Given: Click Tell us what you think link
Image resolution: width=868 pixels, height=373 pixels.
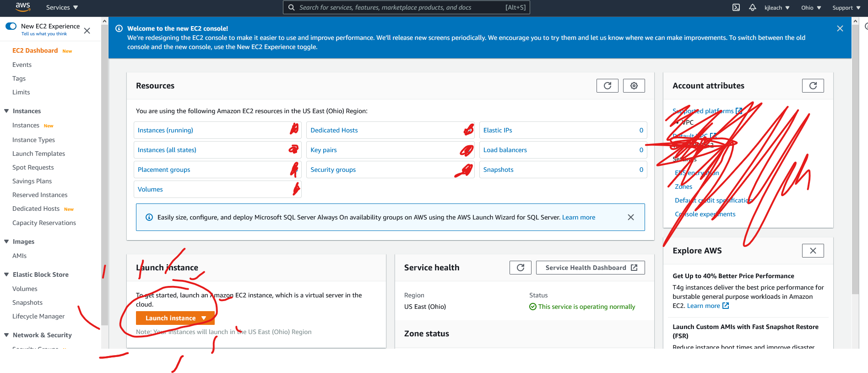Looking at the screenshot, I should click(44, 34).
